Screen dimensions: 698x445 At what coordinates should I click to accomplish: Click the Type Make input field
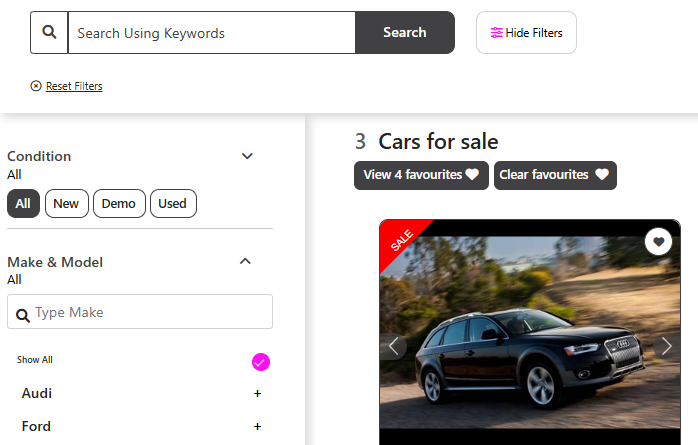point(150,312)
